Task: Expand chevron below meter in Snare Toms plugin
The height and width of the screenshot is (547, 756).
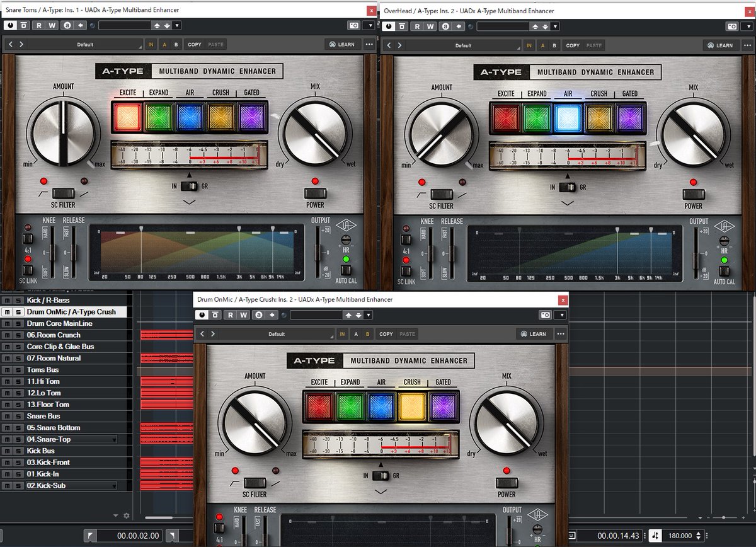Action: click(190, 202)
